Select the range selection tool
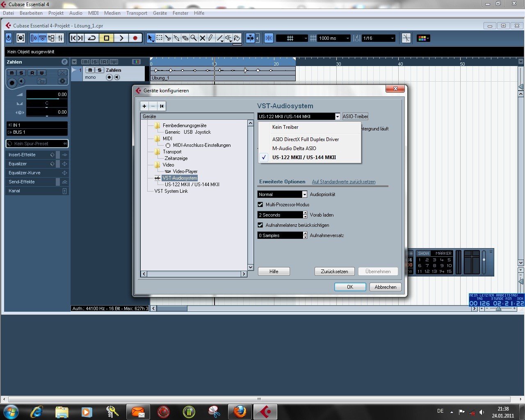This screenshot has height=420, width=525. coord(159,38)
